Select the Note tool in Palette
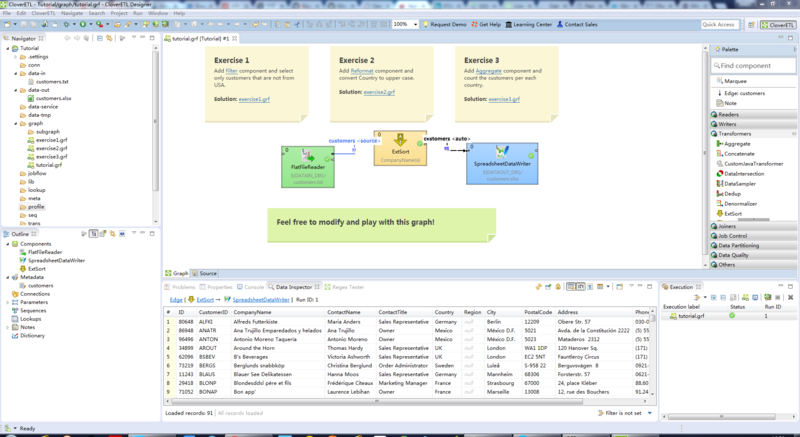This screenshot has height=437, width=800. click(x=727, y=103)
